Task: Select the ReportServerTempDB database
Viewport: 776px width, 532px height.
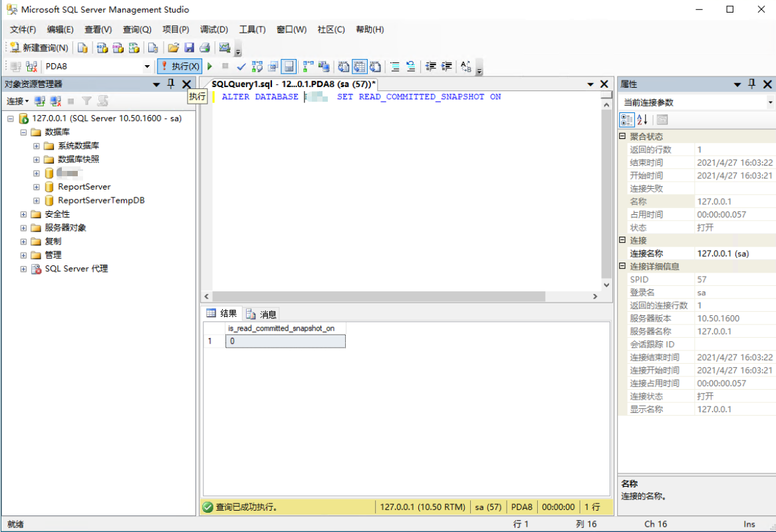Action: [101, 200]
